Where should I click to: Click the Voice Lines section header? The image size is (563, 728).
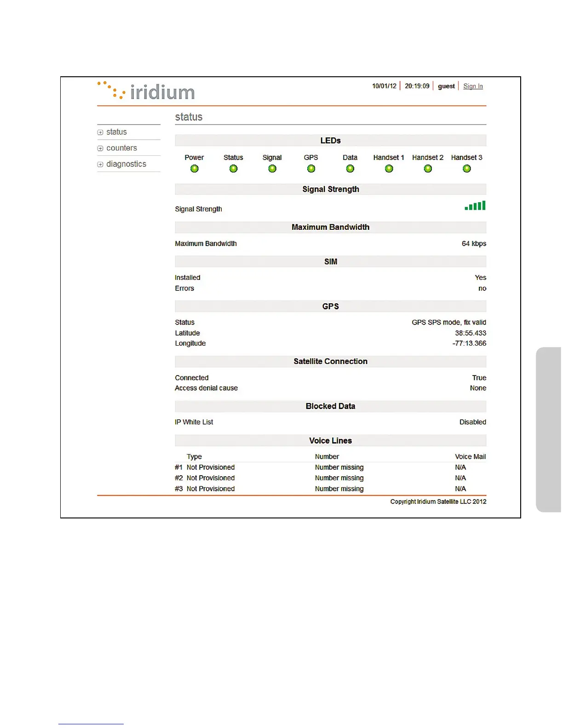point(331,441)
